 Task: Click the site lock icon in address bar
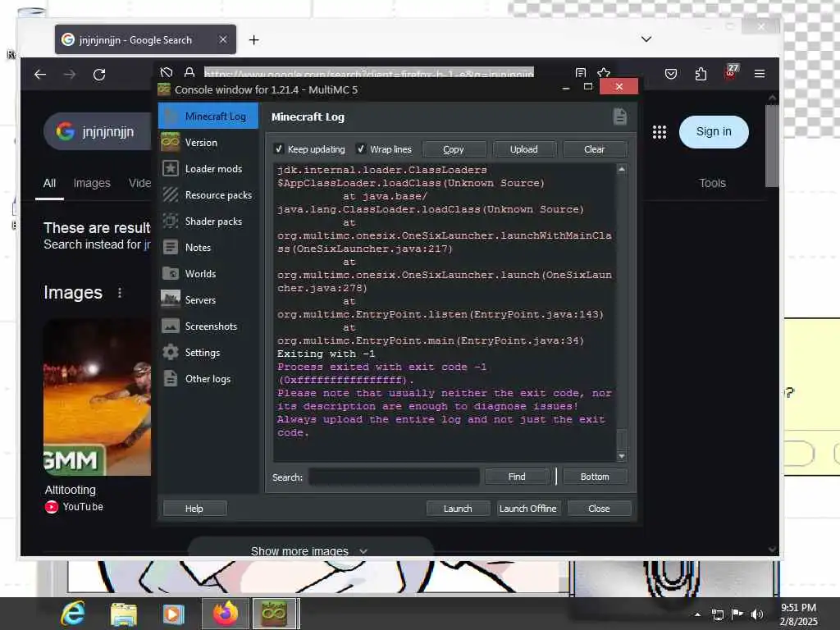click(189, 72)
